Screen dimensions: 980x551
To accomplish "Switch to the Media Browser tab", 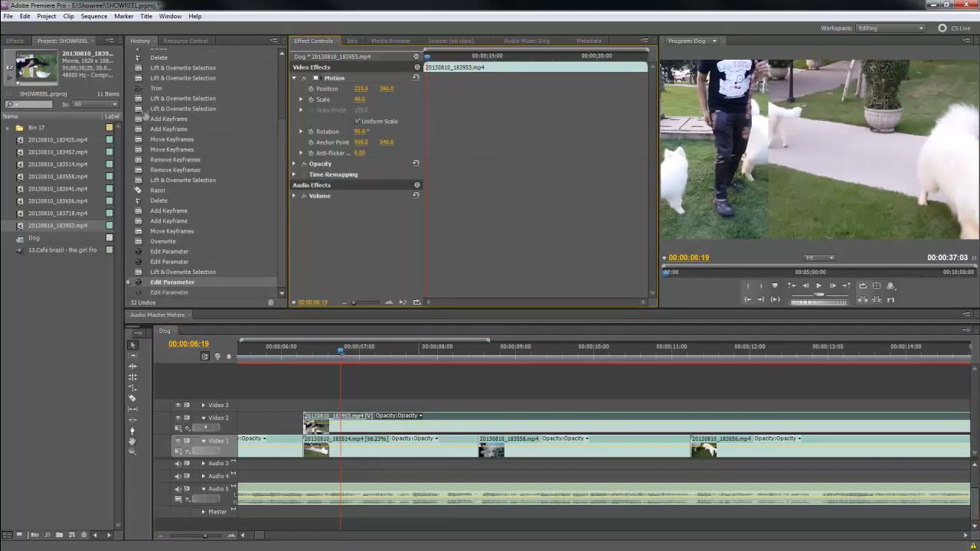I will [x=390, y=41].
